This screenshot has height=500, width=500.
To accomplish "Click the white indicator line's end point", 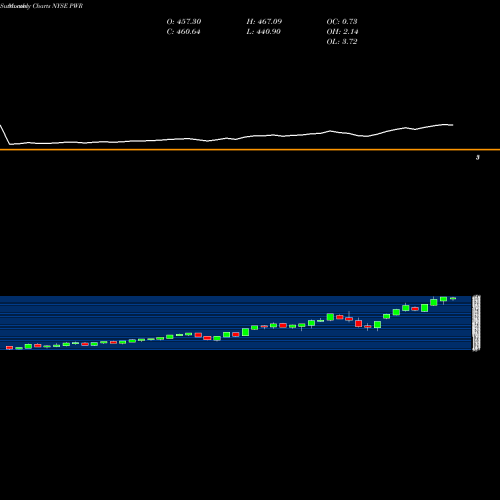I will tap(453, 125).
